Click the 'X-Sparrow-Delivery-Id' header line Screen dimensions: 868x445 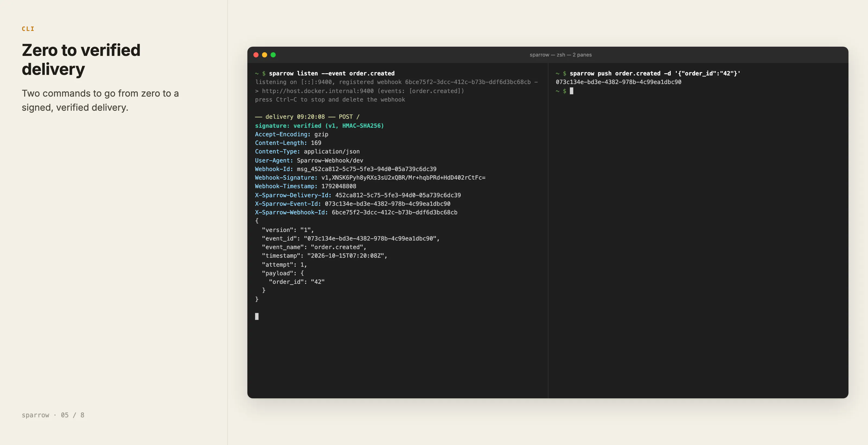pos(358,195)
